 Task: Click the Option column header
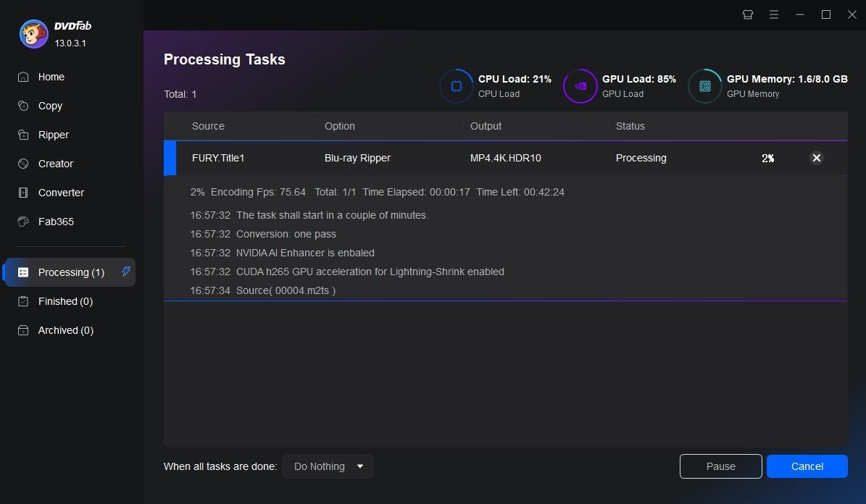point(340,126)
